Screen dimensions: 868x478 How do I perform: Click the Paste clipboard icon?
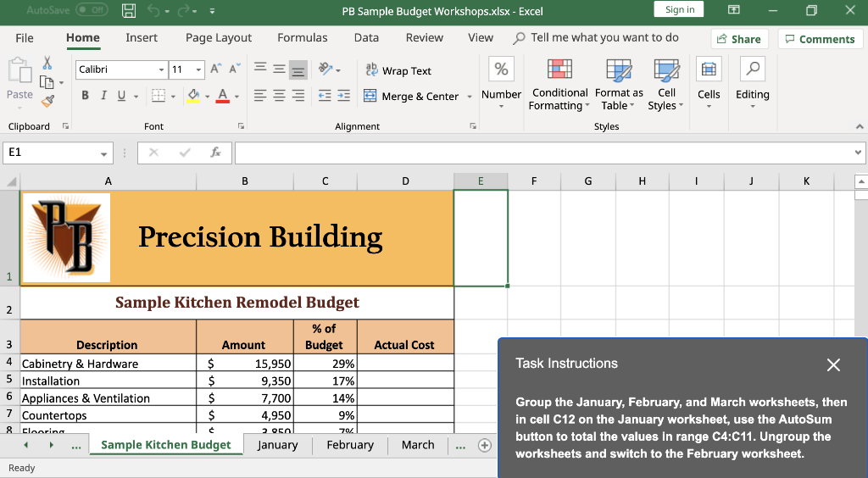point(19,71)
